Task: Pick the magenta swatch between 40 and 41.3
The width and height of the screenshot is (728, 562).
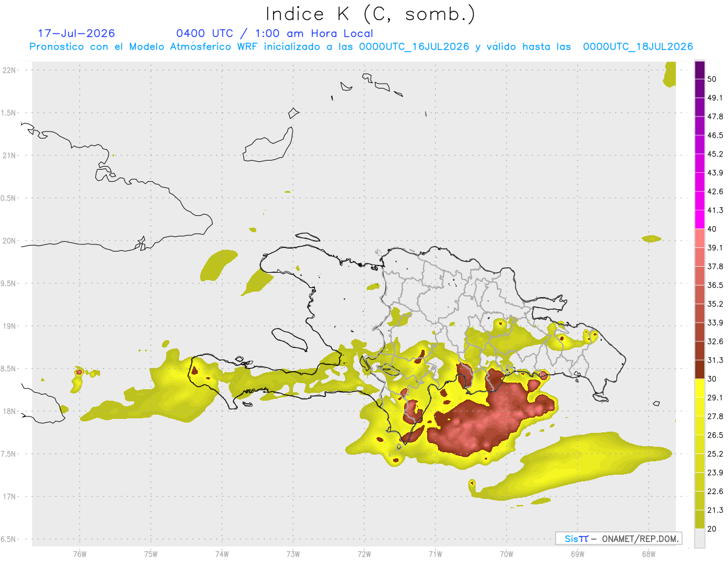Action: pos(699,219)
